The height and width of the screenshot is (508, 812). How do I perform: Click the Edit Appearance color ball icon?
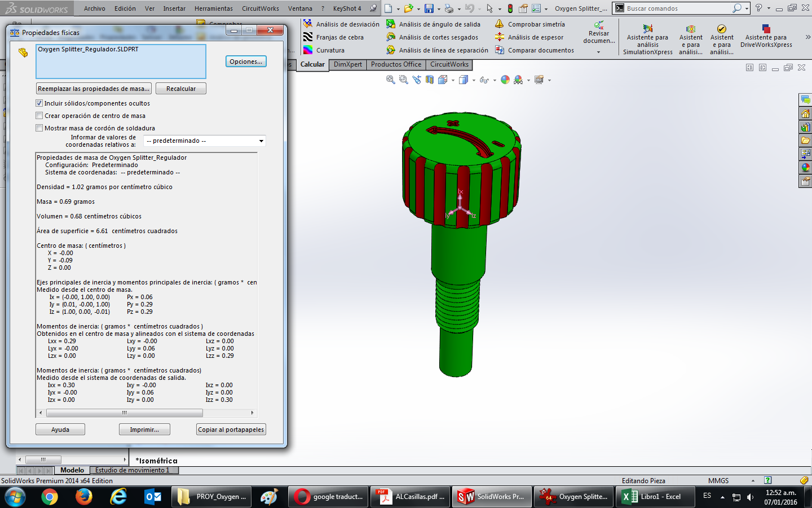point(505,80)
